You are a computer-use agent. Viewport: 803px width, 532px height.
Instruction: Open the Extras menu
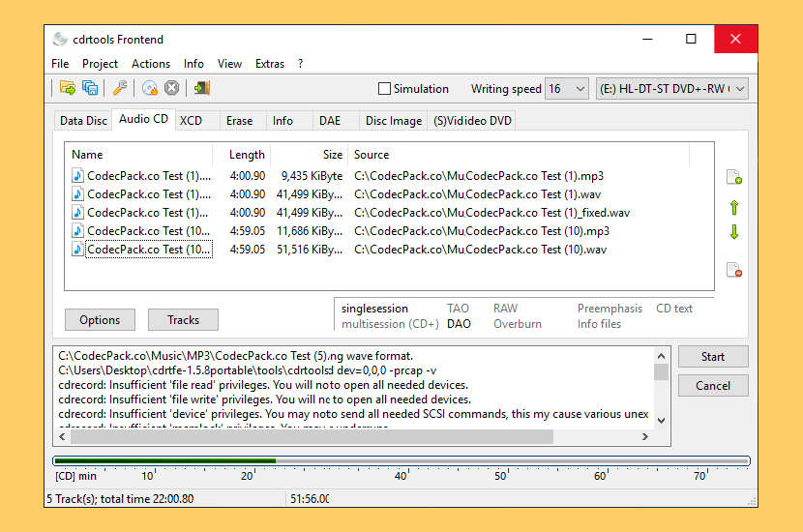[x=270, y=64]
